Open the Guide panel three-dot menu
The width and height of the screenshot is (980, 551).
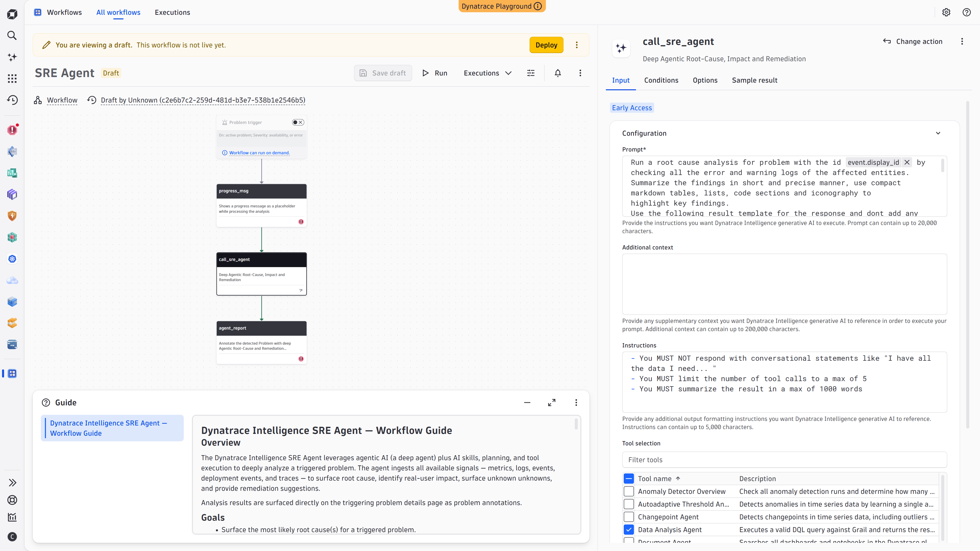tap(576, 402)
